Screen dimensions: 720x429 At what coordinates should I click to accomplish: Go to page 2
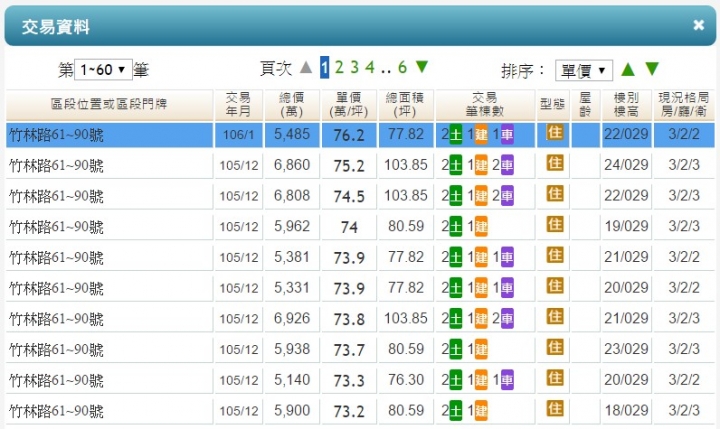point(339,68)
